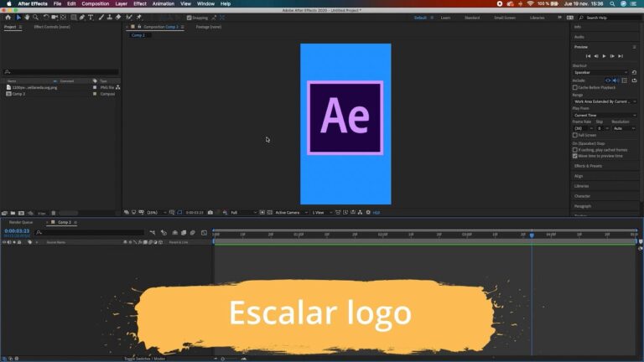Select the Puppet Pin tool
This screenshot has width=644, height=362.
click(139, 18)
